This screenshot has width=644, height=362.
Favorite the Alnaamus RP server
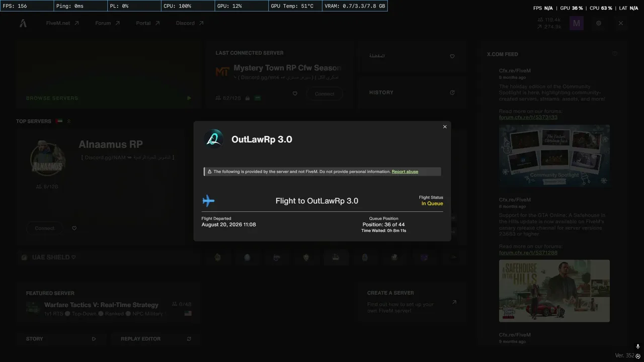click(74, 228)
